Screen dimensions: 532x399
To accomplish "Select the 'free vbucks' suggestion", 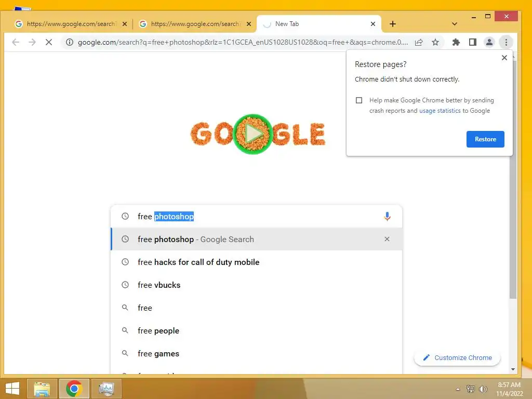I will (257, 285).
